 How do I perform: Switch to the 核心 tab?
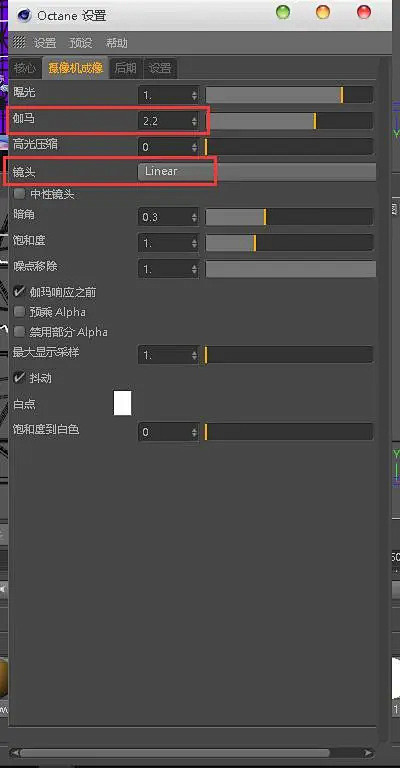click(x=26, y=68)
